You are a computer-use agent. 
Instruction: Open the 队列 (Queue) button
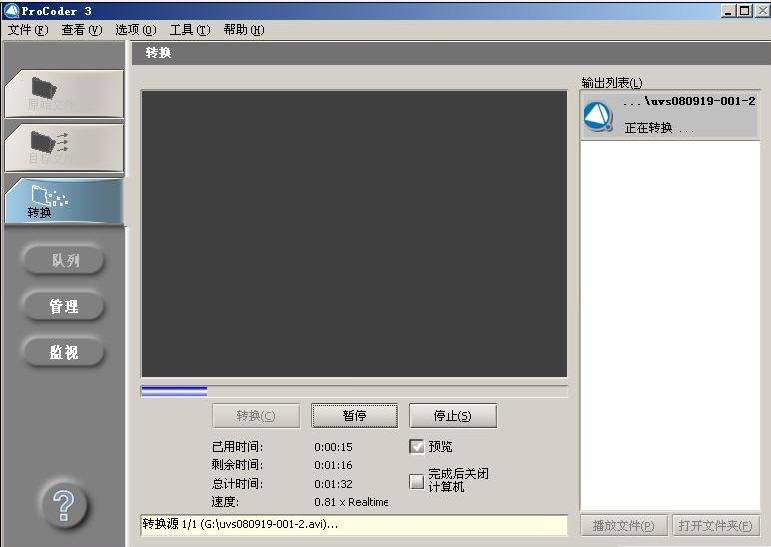coord(64,260)
